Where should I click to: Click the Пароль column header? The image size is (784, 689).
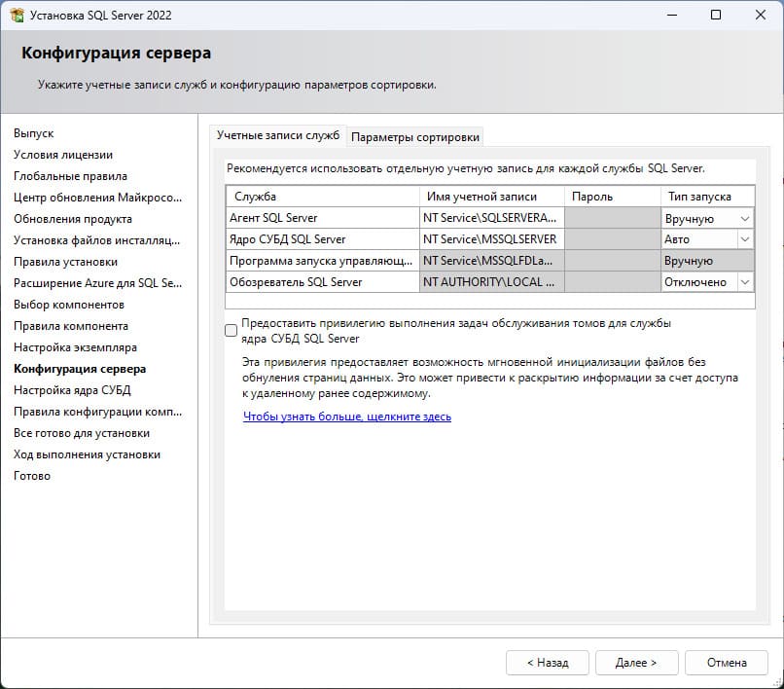click(613, 197)
